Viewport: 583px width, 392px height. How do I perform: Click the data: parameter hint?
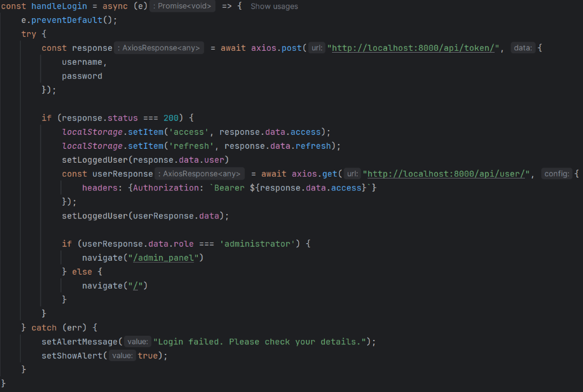coord(523,48)
